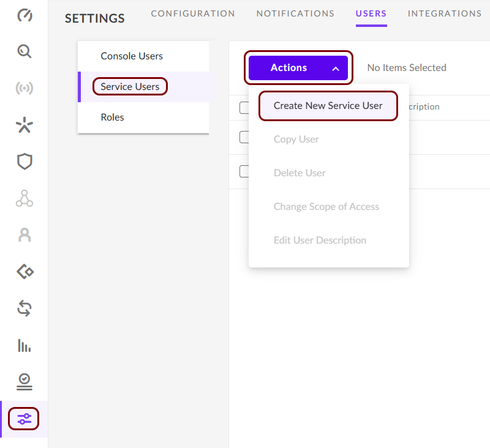490x448 pixels.
Task: Open the circular arrows sync icon
Action: point(24,308)
